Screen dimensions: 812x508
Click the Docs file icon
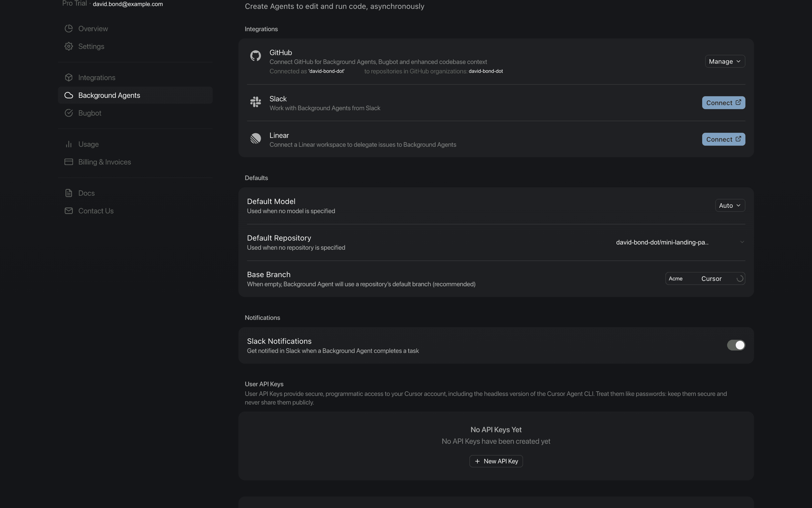pyautogui.click(x=69, y=193)
